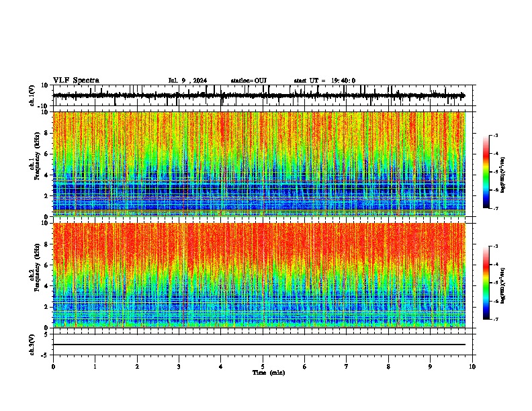This screenshot has width=532, height=411.
Task: Click the 'VLF Spectra' plot title
Action: 76,81
